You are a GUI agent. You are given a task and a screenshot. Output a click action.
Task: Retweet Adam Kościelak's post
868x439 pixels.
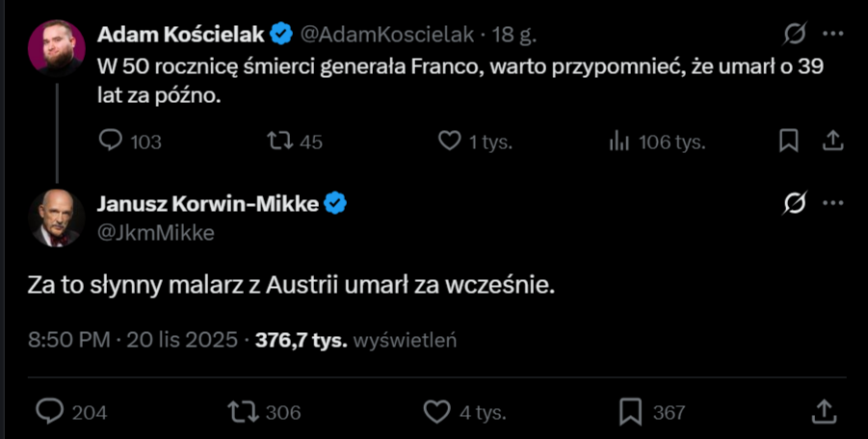[279, 142]
